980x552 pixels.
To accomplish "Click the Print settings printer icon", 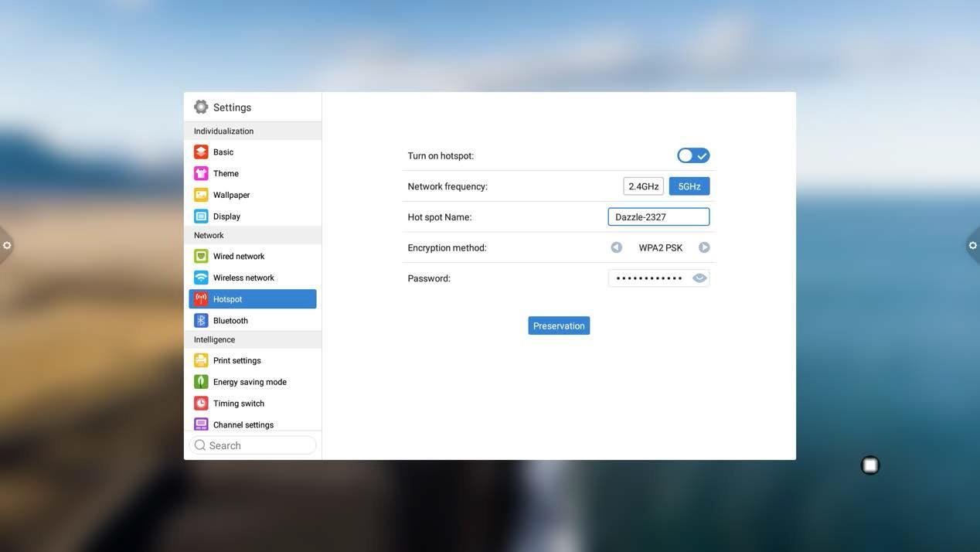I will coord(201,360).
